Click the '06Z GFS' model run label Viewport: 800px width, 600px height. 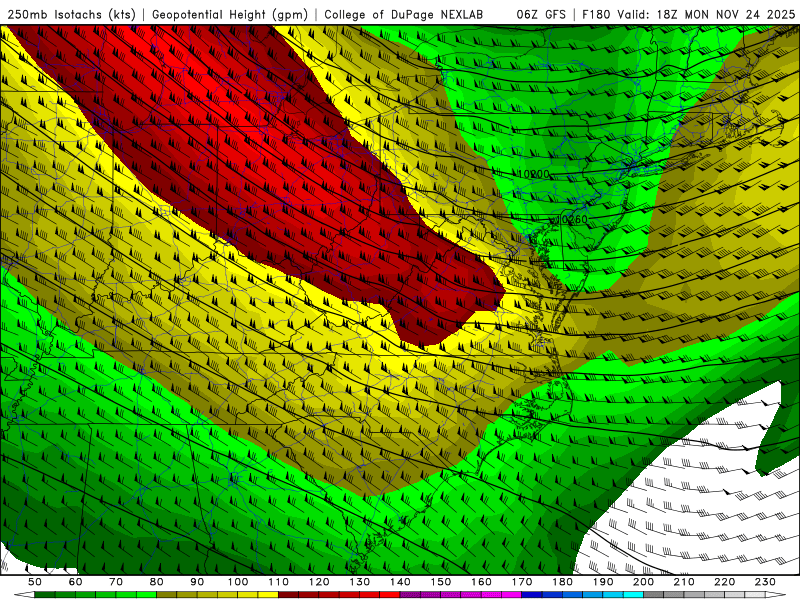click(541, 15)
